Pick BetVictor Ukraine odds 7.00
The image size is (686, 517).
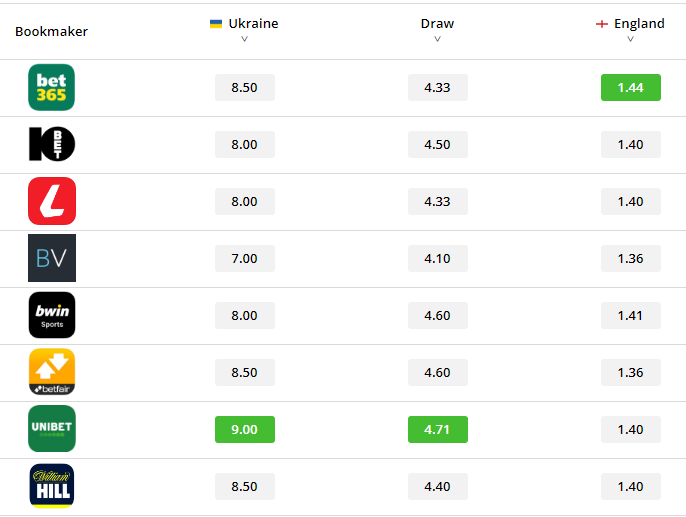click(x=245, y=258)
